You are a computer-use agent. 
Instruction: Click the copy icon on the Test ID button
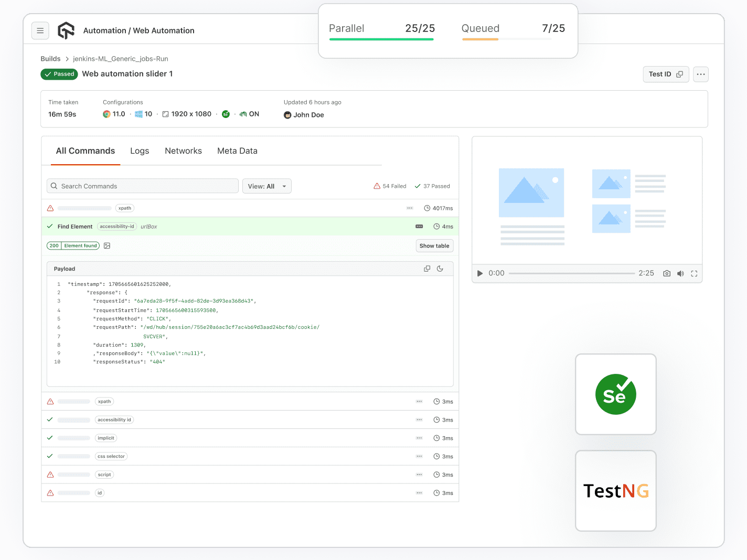pyautogui.click(x=680, y=74)
